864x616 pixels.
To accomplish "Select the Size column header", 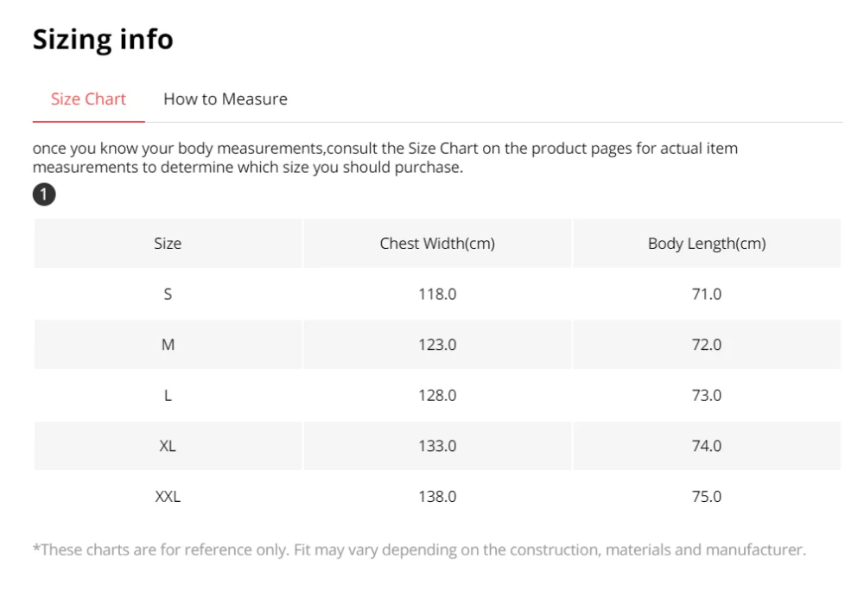I will [x=168, y=244].
